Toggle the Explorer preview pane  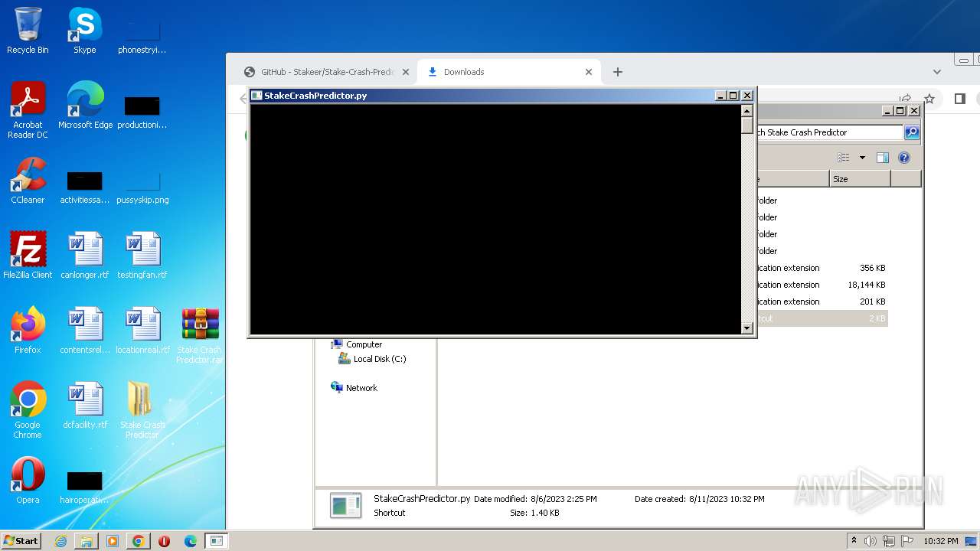(x=882, y=158)
